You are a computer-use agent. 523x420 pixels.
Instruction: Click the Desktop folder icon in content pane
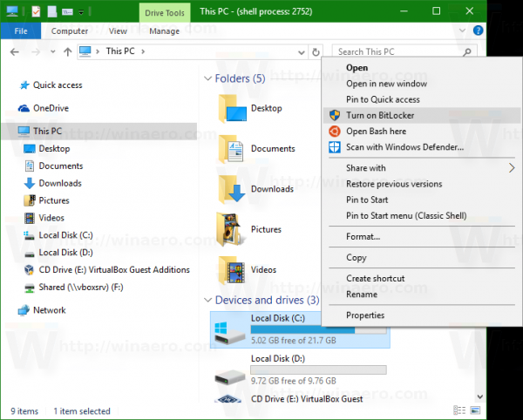tap(232, 109)
